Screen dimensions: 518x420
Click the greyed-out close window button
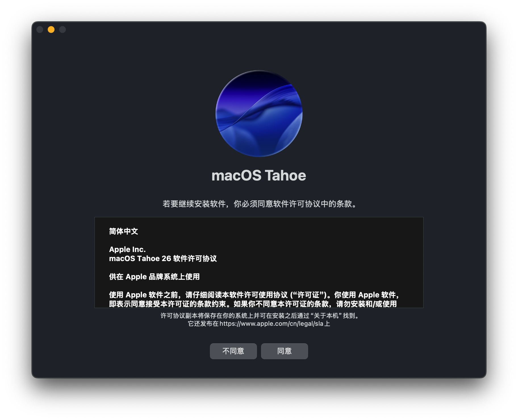click(x=40, y=30)
